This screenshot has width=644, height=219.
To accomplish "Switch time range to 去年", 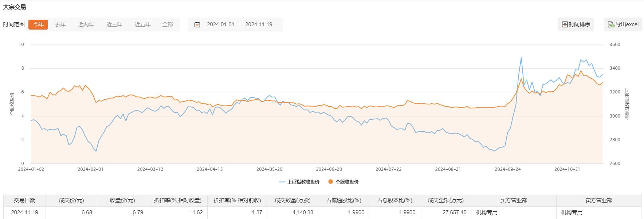I will pos(60,24).
